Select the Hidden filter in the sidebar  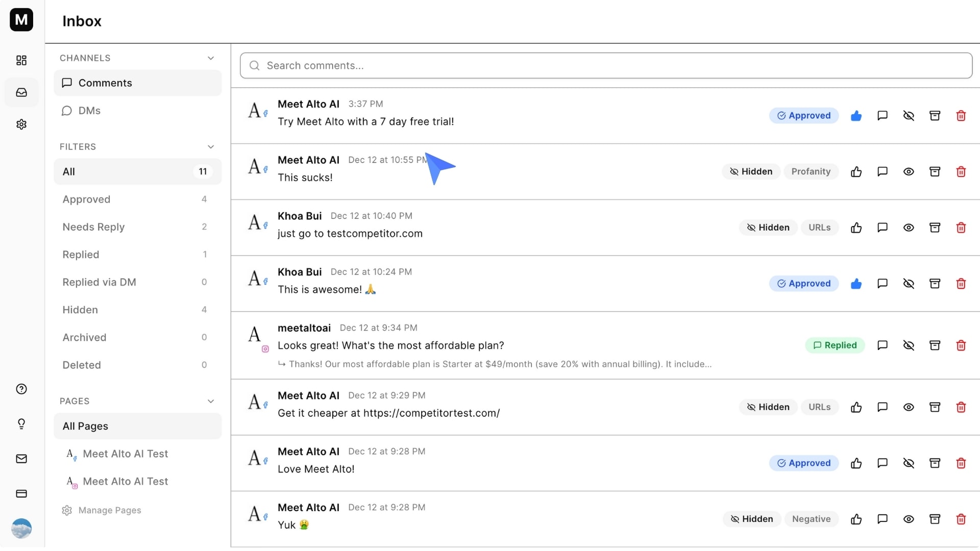point(80,310)
